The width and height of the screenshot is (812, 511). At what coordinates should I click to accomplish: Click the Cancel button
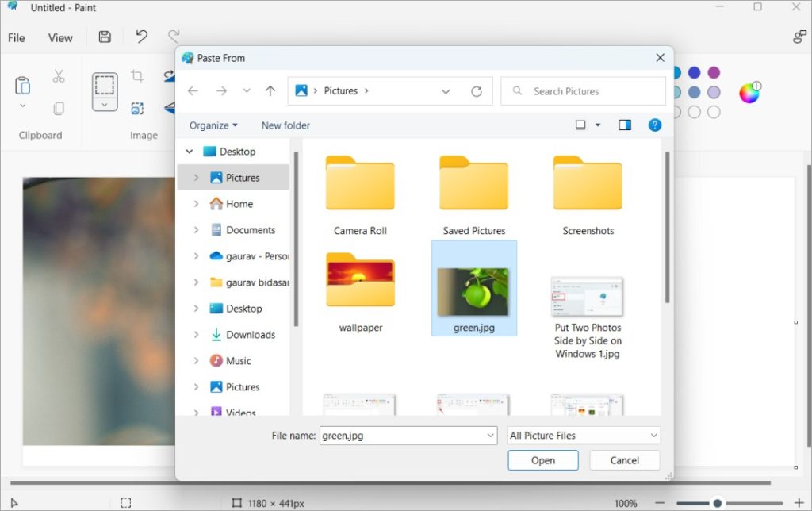(625, 460)
